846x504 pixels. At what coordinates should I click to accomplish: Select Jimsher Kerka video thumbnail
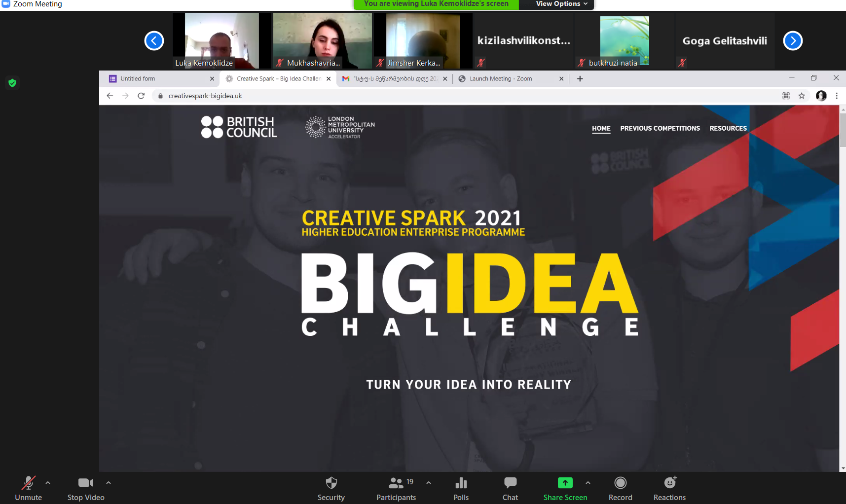tap(423, 40)
